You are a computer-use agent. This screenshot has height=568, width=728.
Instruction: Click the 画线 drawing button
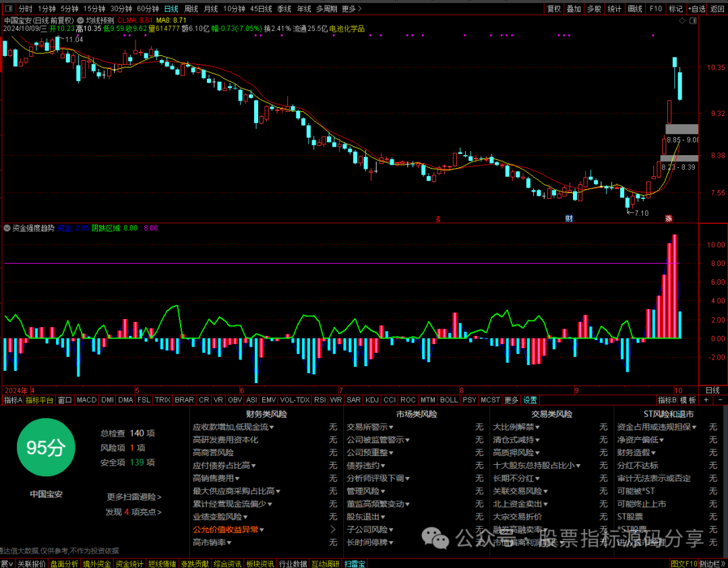[635, 9]
